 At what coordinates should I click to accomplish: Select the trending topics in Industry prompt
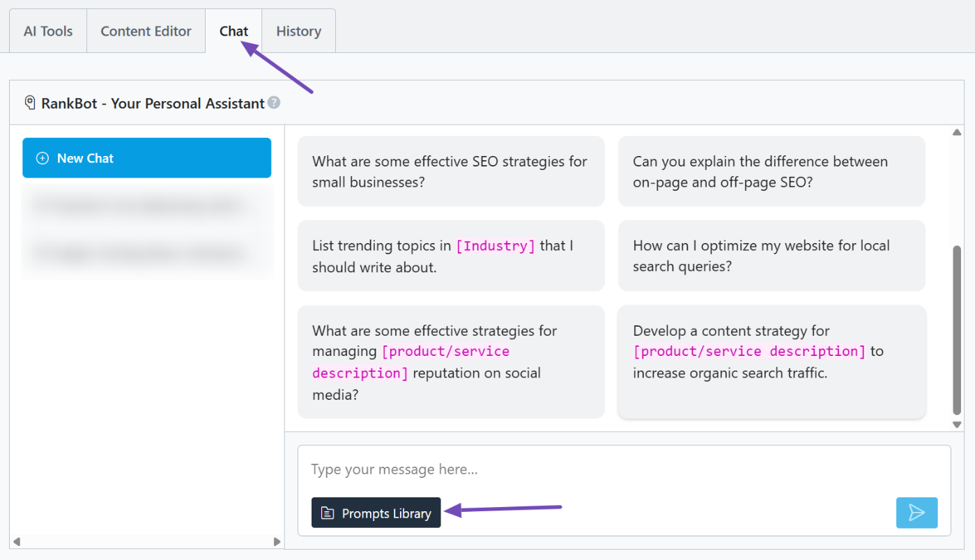click(x=451, y=256)
